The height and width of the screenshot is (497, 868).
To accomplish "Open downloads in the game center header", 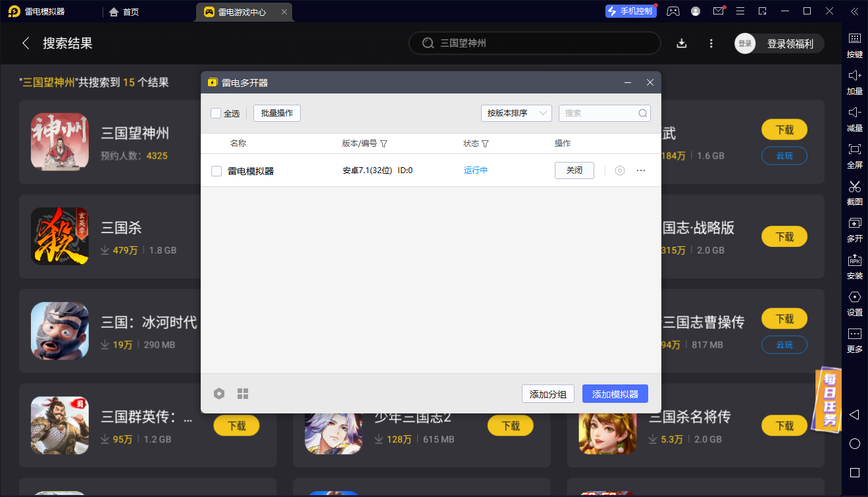I will [681, 43].
